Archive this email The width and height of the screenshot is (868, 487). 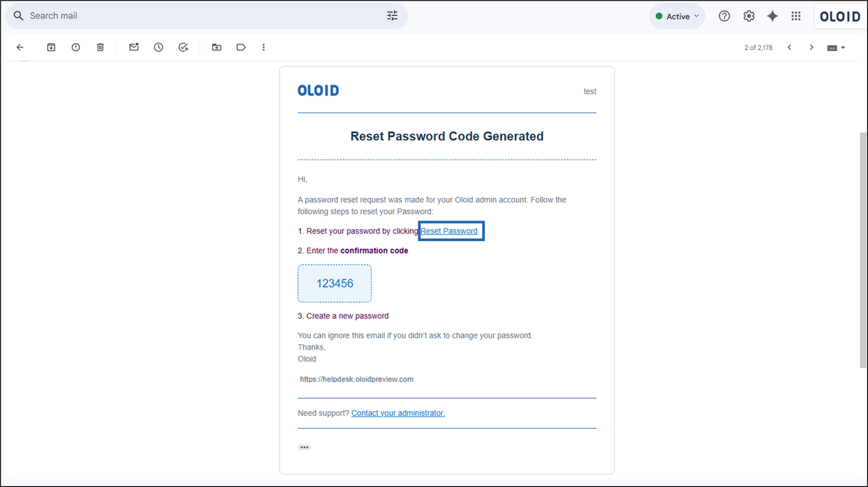click(x=51, y=47)
